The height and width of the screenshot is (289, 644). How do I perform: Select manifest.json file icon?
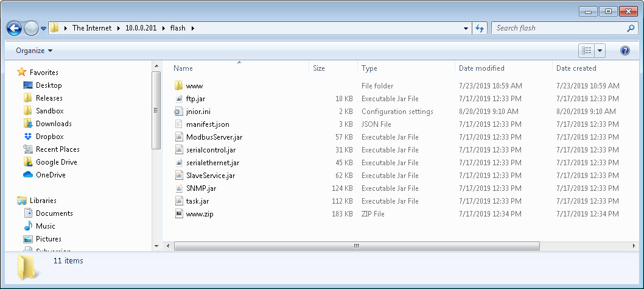(178, 124)
